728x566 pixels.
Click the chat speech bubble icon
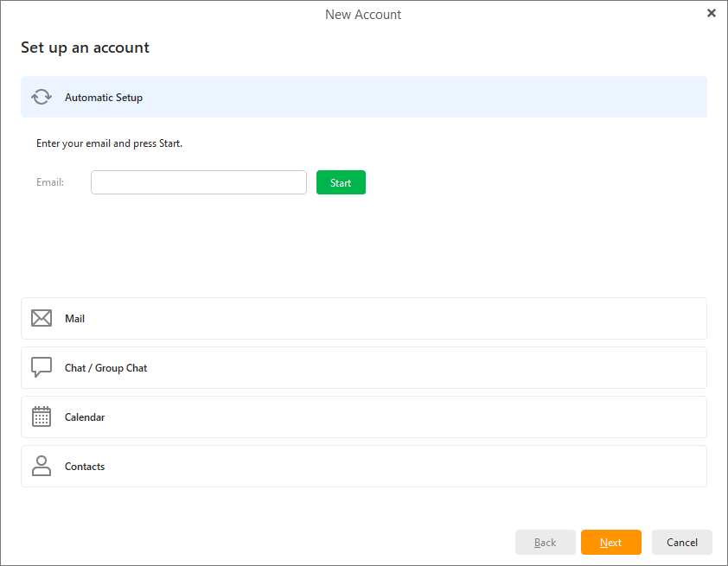click(x=42, y=368)
